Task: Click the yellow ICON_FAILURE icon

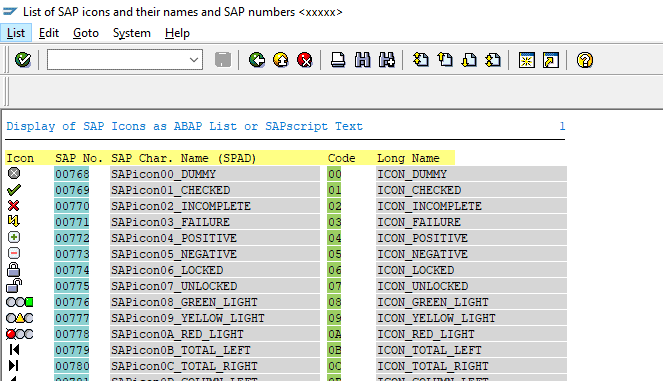Action: click(x=14, y=221)
